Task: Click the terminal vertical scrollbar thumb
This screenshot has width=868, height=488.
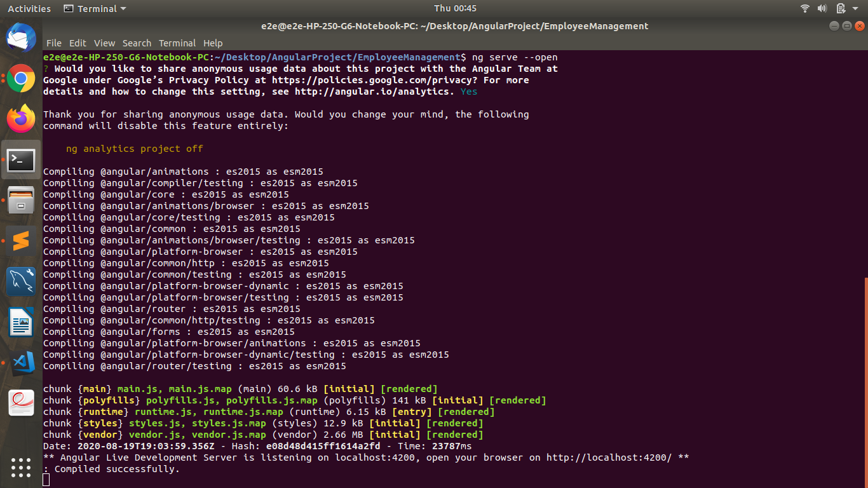Action: (x=865, y=382)
